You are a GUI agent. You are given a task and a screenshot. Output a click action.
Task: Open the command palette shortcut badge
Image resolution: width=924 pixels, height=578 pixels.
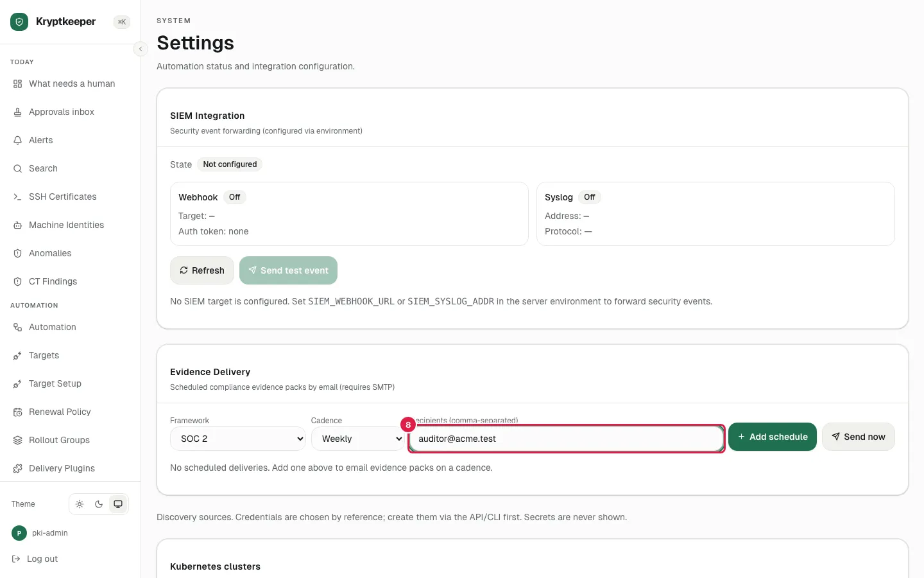point(122,22)
